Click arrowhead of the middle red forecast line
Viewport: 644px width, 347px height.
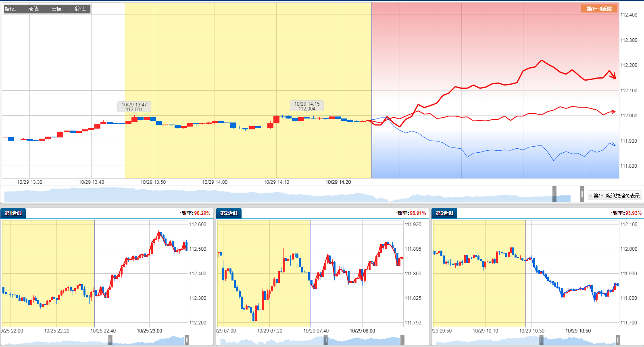pyautogui.click(x=613, y=112)
